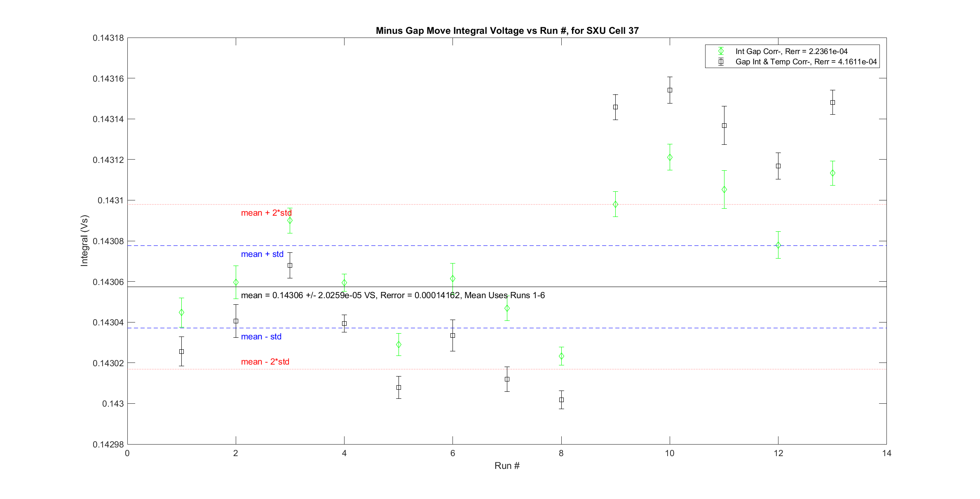The height and width of the screenshot is (499, 980).
Task: Click the green diamond marker in the legend
Action: (x=721, y=51)
